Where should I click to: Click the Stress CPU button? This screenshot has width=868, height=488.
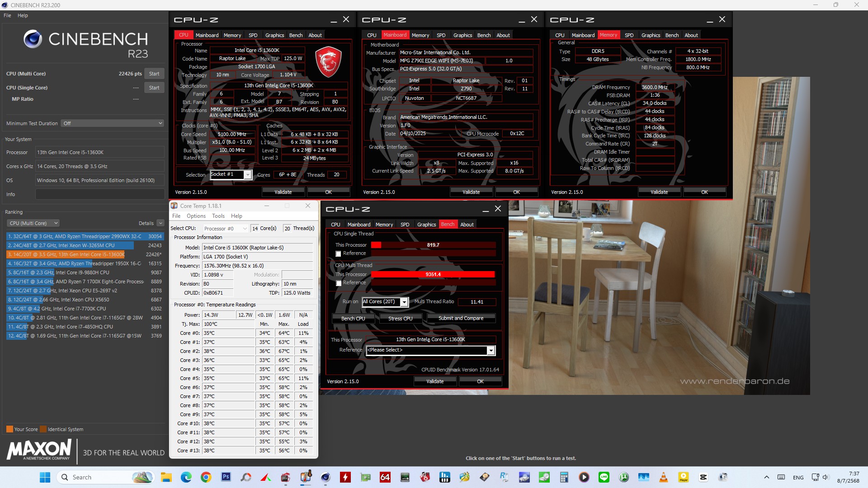pos(401,319)
